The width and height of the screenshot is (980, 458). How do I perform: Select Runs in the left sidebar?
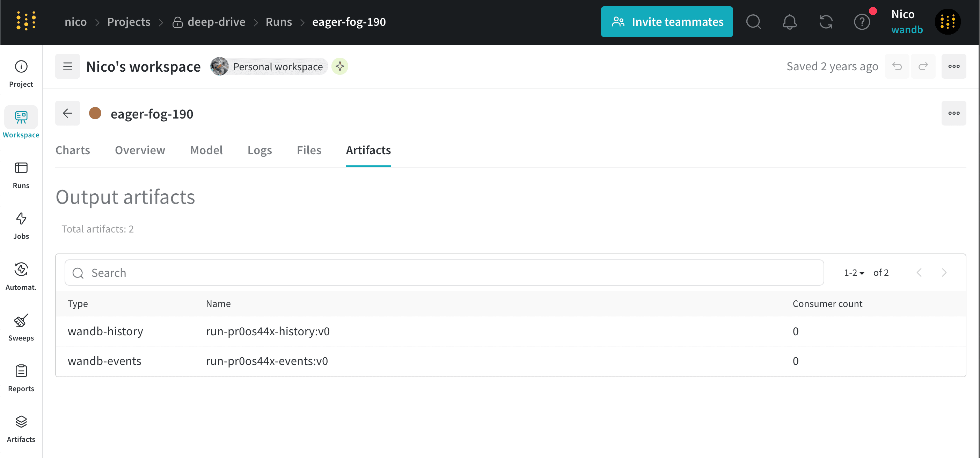21,174
